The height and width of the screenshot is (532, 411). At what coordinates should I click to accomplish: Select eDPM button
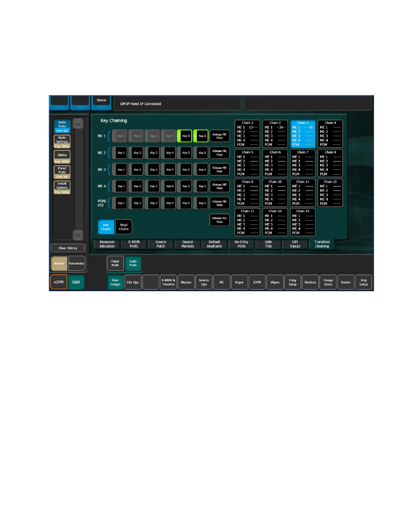[59, 282]
